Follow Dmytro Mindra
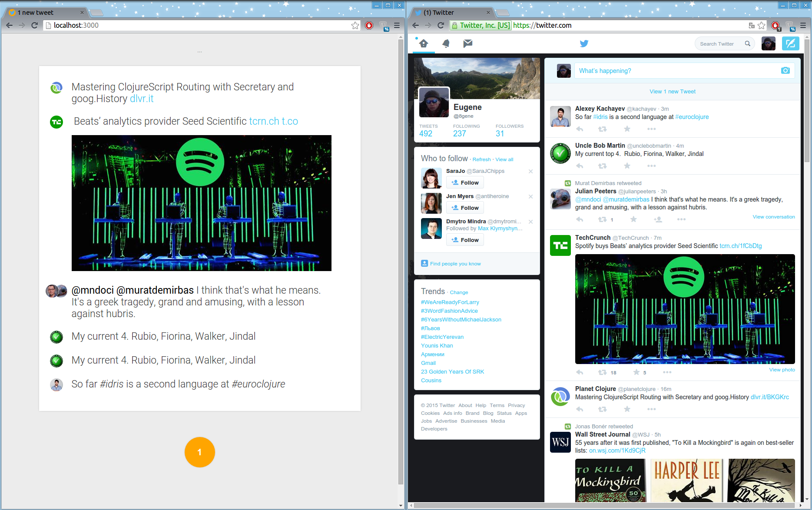This screenshot has width=812, height=510. click(x=465, y=240)
